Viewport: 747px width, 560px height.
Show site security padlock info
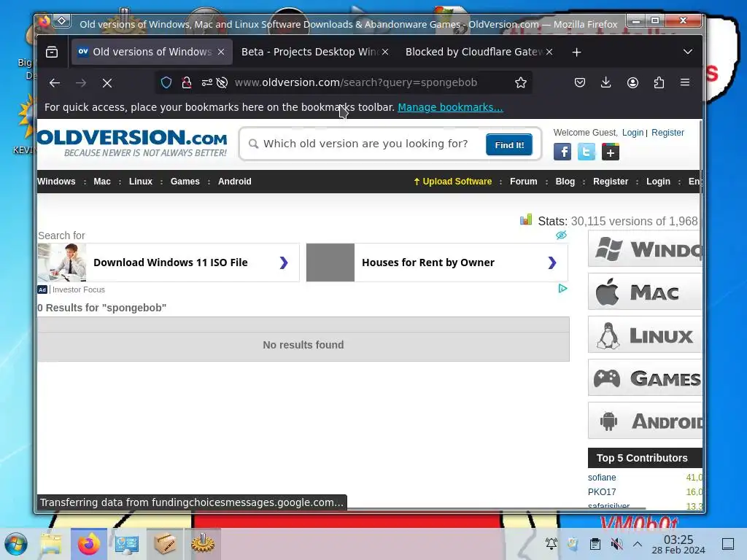pos(186,82)
